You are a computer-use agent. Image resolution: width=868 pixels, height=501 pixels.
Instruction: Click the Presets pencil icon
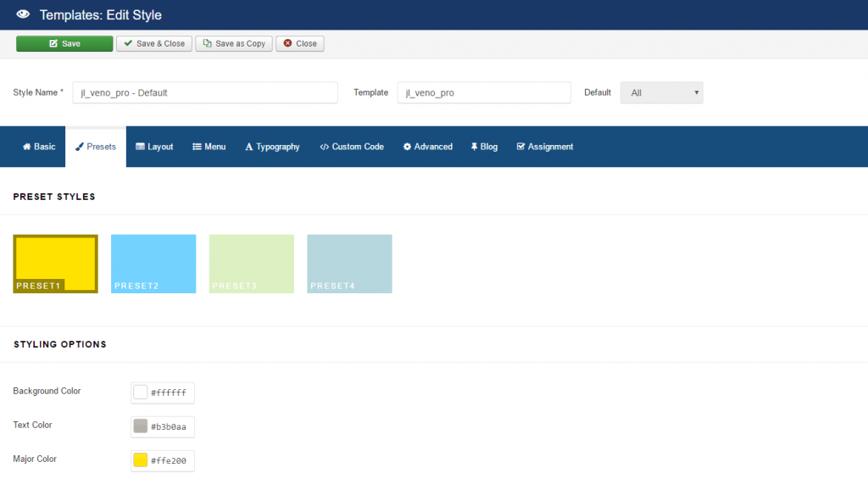coord(78,146)
